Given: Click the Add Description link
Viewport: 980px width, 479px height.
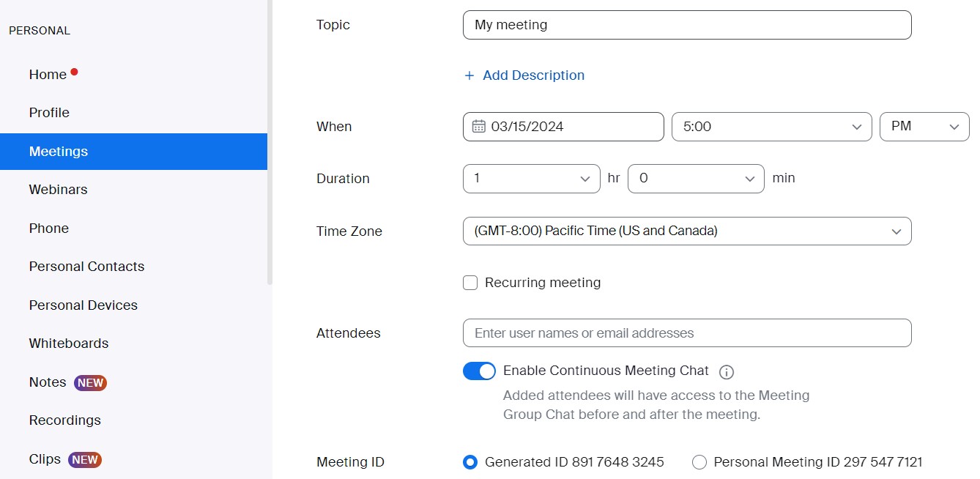Looking at the screenshot, I should (x=533, y=75).
